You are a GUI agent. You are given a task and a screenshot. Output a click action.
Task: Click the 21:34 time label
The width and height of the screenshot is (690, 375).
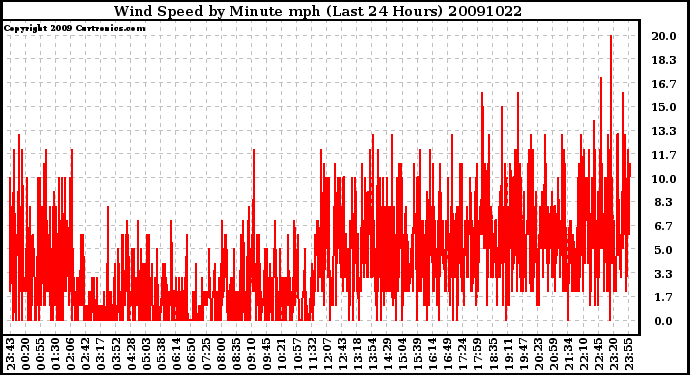(568, 354)
